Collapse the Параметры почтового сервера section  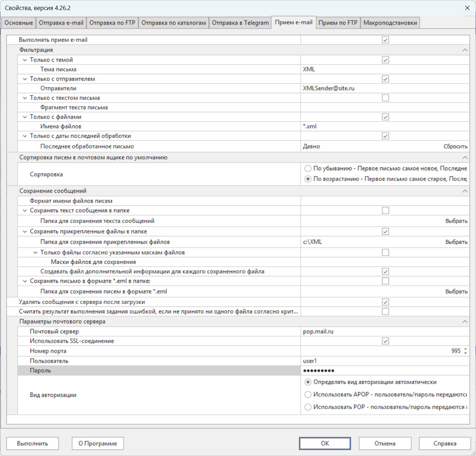point(465,322)
